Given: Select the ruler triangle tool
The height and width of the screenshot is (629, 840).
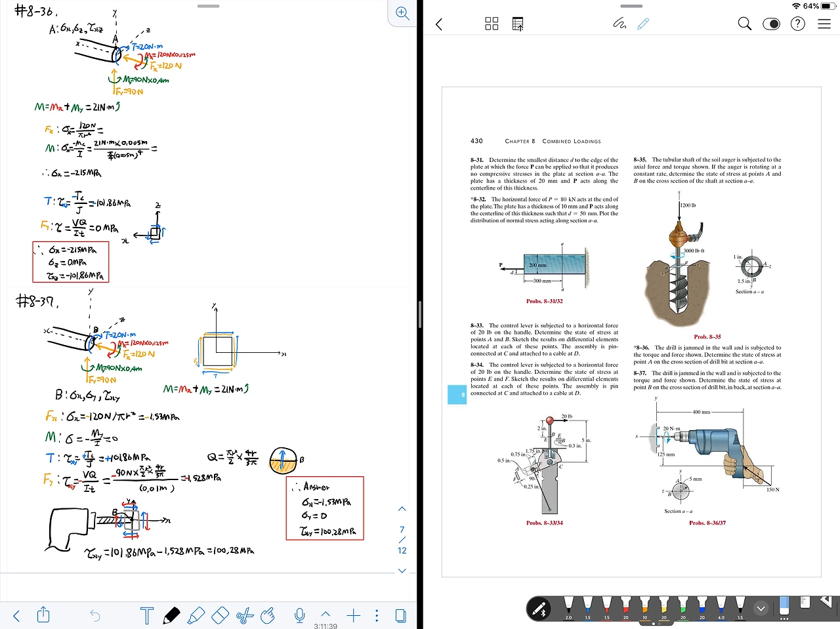Looking at the screenshot, I should coord(827,601).
